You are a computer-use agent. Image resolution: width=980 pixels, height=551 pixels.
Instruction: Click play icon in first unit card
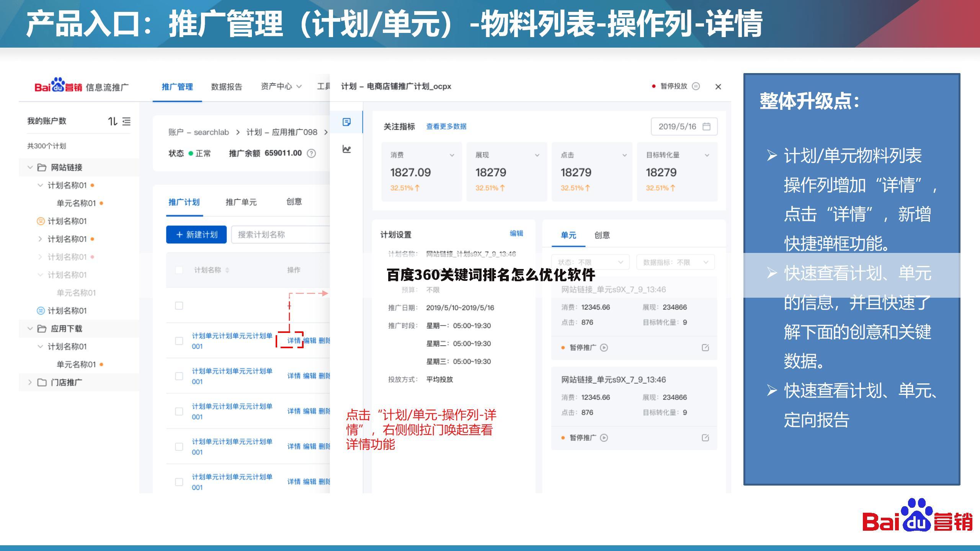point(604,348)
